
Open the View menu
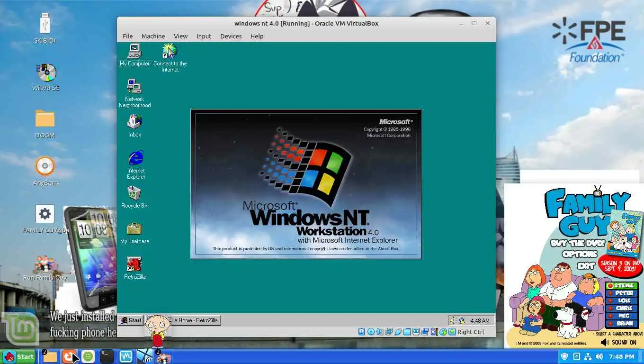tap(180, 36)
